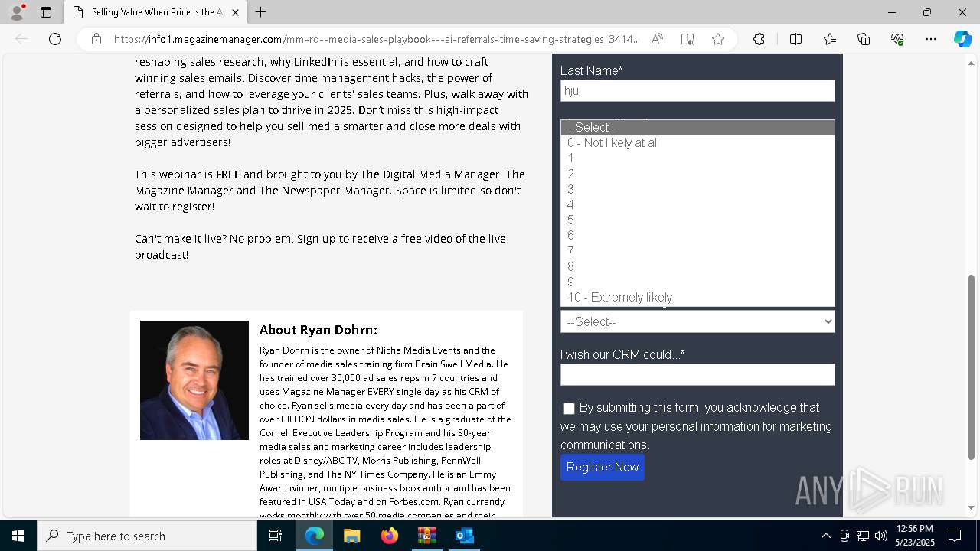Viewport: 980px width, 551px height.
Task: Open the network status tray icon
Action: pyautogui.click(x=863, y=536)
